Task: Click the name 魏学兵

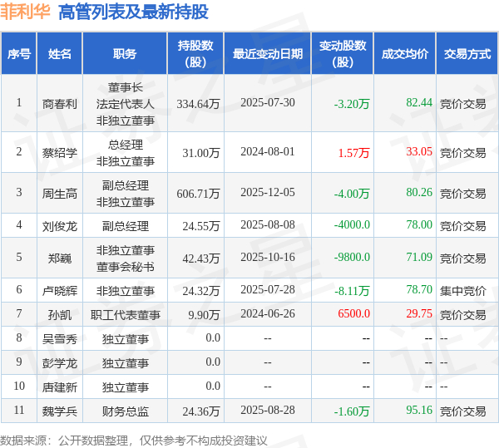Action: 60,411
